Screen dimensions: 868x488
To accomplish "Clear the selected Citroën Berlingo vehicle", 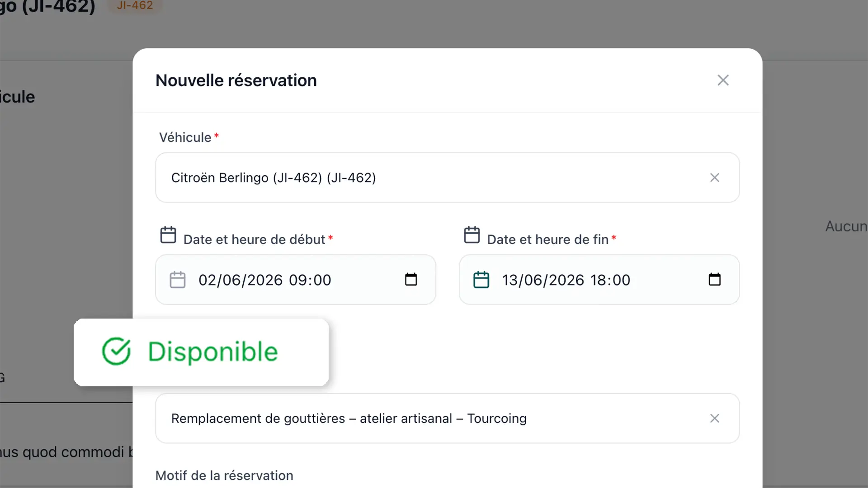I will tap(714, 178).
